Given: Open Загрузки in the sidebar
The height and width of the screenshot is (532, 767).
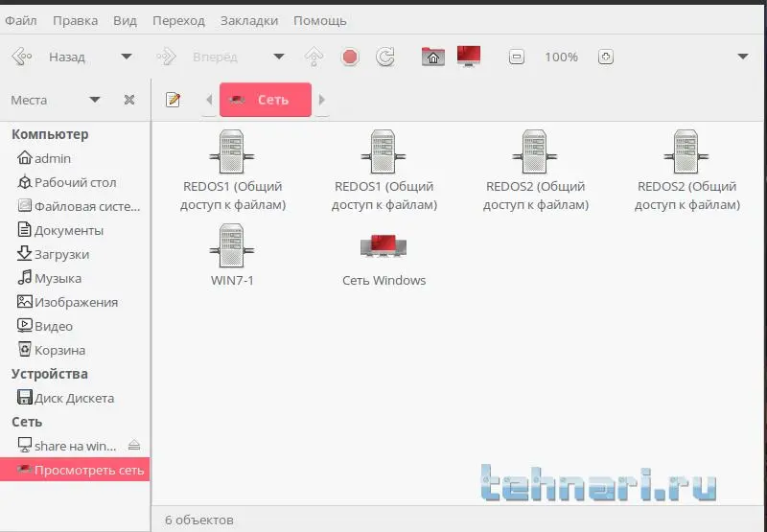Looking at the screenshot, I should (75, 254).
